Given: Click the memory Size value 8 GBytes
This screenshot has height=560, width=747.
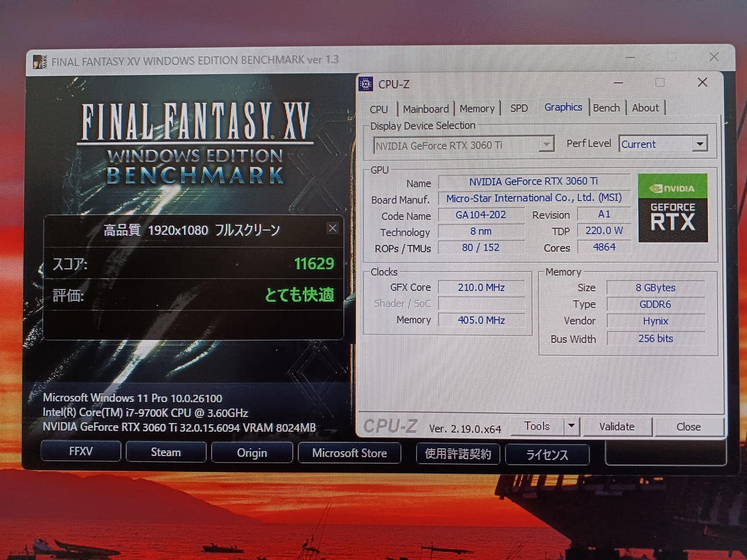Looking at the screenshot, I should click(655, 288).
